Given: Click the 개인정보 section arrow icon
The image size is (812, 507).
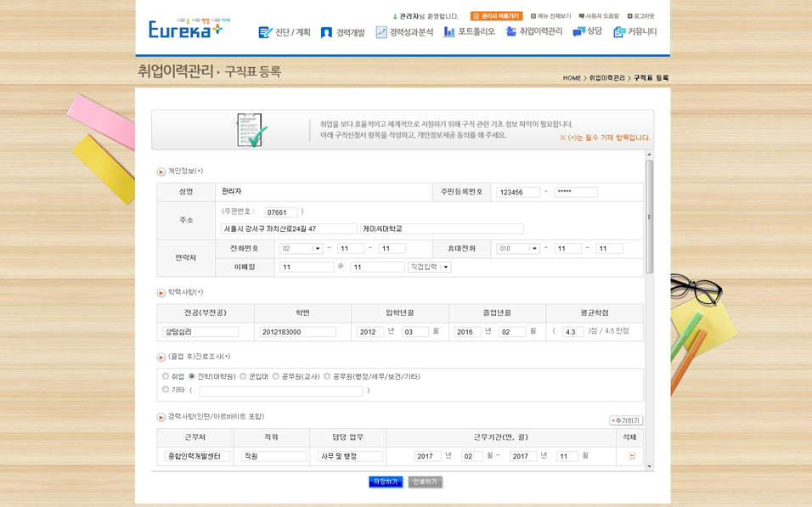Looking at the screenshot, I should (x=161, y=172).
